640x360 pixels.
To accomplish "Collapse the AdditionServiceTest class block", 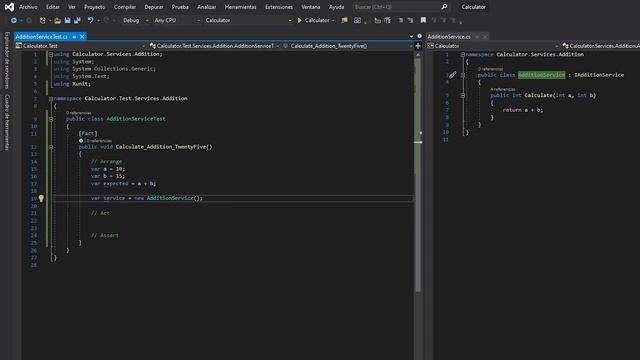I will (51, 119).
